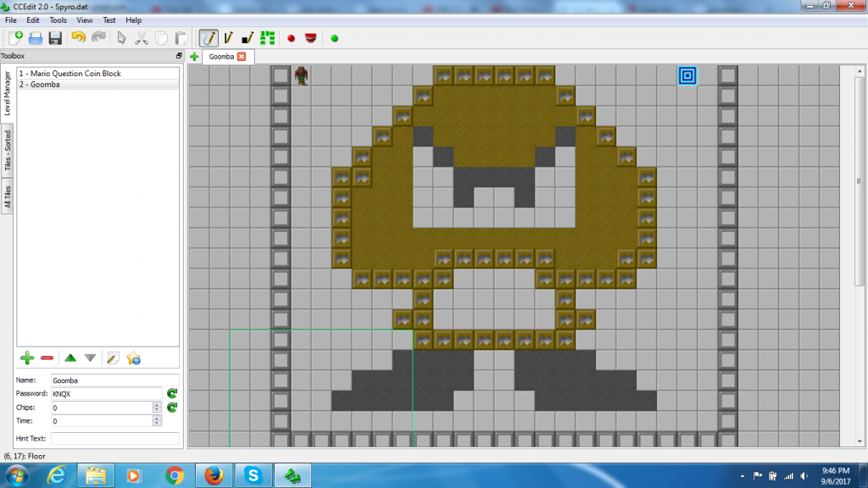Screen dimensions: 868x488
Task: Edit levelset properties pencil icon
Action: point(113,358)
